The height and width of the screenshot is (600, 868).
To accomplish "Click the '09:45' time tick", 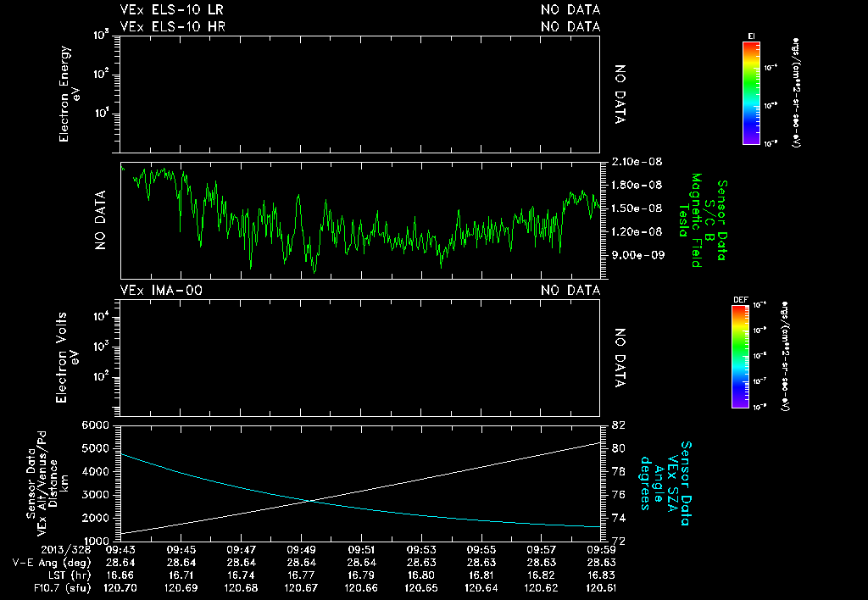I will click(181, 550).
